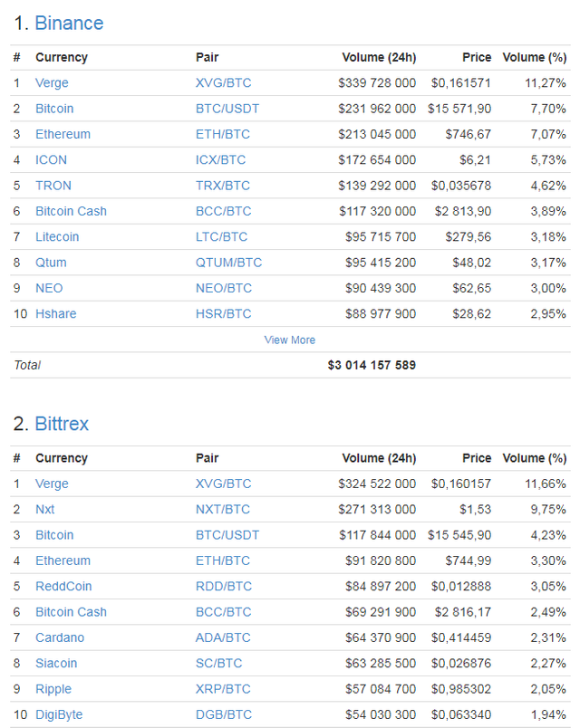Open Ethereum link in Binance list
The width and height of the screenshot is (580, 728).
coord(63,134)
